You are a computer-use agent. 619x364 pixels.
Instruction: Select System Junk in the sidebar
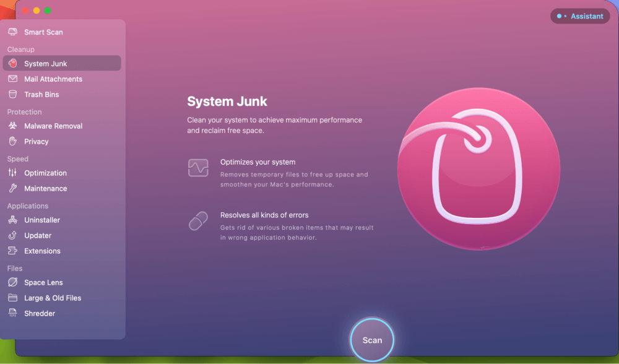coord(62,63)
